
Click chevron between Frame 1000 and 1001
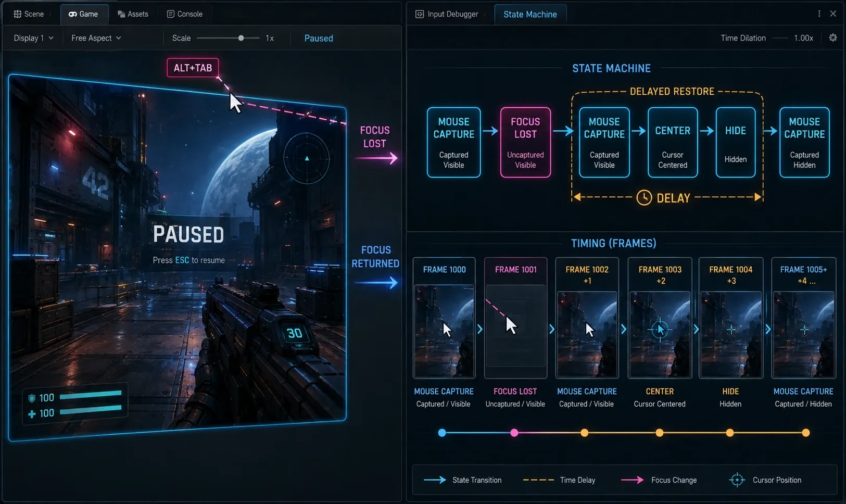pos(480,329)
